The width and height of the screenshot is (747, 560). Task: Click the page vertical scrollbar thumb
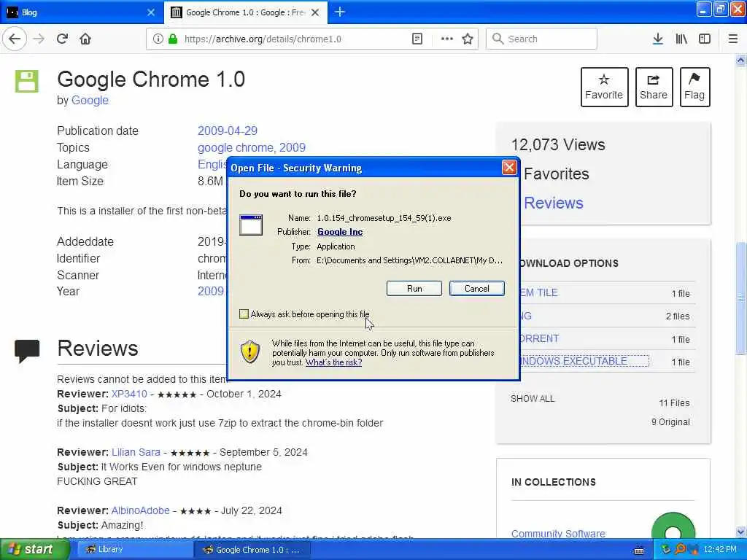(740, 298)
